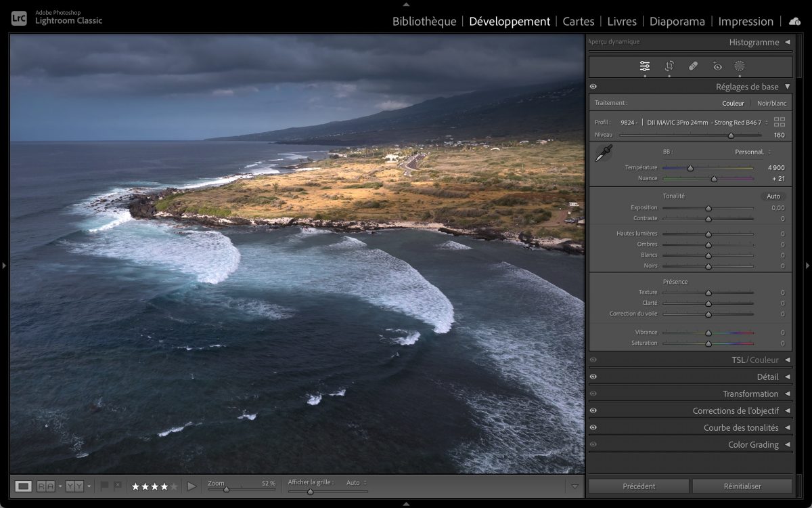Switch to Loupe view mode icon
Viewport: 812px width, 508px height.
pos(24,486)
